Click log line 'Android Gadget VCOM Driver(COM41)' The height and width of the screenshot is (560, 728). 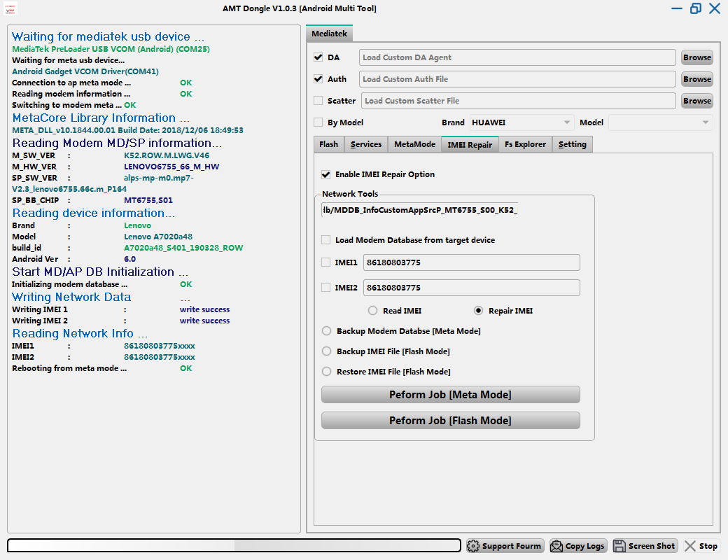85,71
